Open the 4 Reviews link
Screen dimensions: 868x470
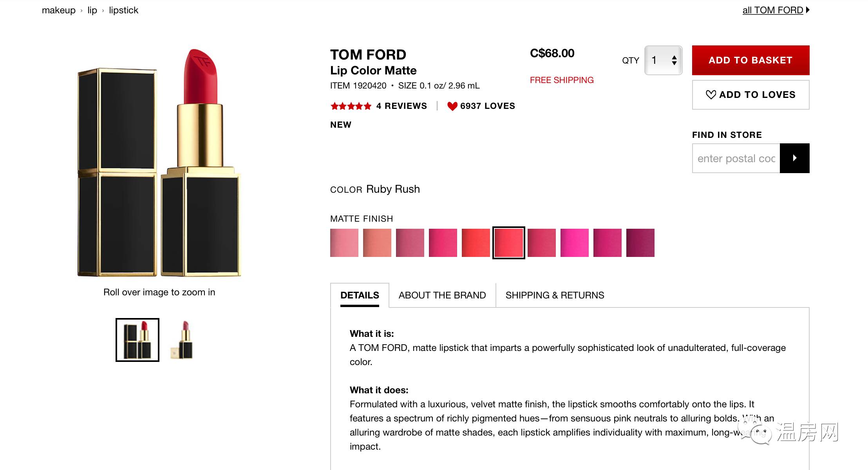pyautogui.click(x=401, y=106)
